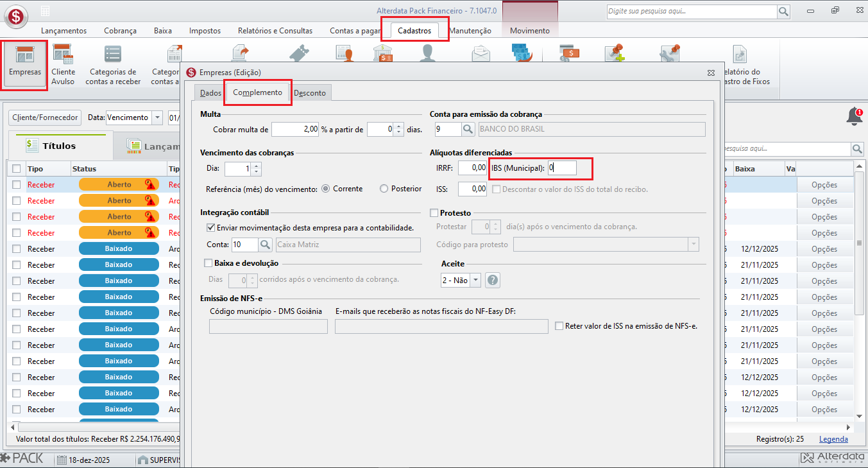The width and height of the screenshot is (868, 468).
Task: Toggle the select-all checkbox in grid header
Action: pyautogui.click(x=16, y=169)
